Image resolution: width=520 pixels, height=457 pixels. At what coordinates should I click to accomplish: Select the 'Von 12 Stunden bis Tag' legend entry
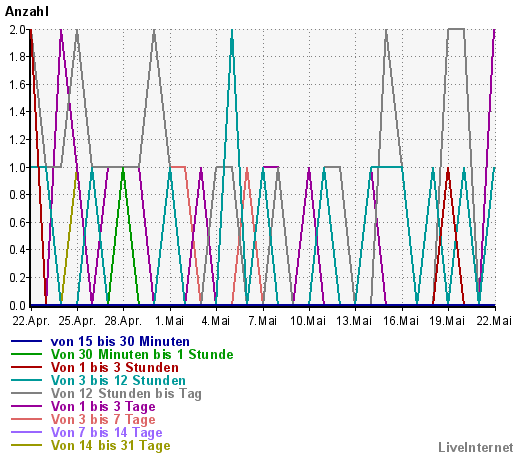pyautogui.click(x=126, y=393)
